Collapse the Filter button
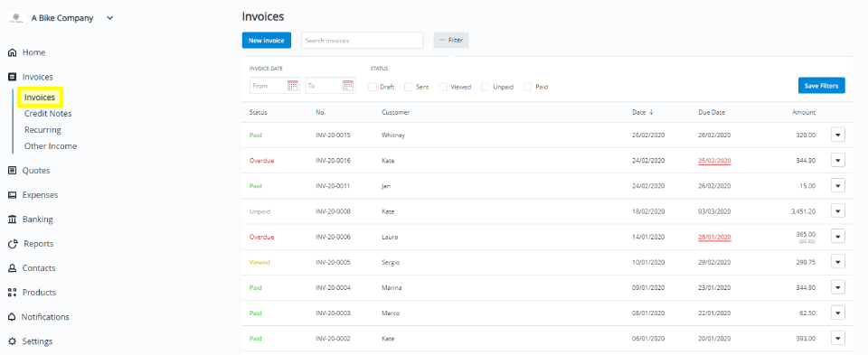The width and height of the screenshot is (868, 355). [451, 41]
